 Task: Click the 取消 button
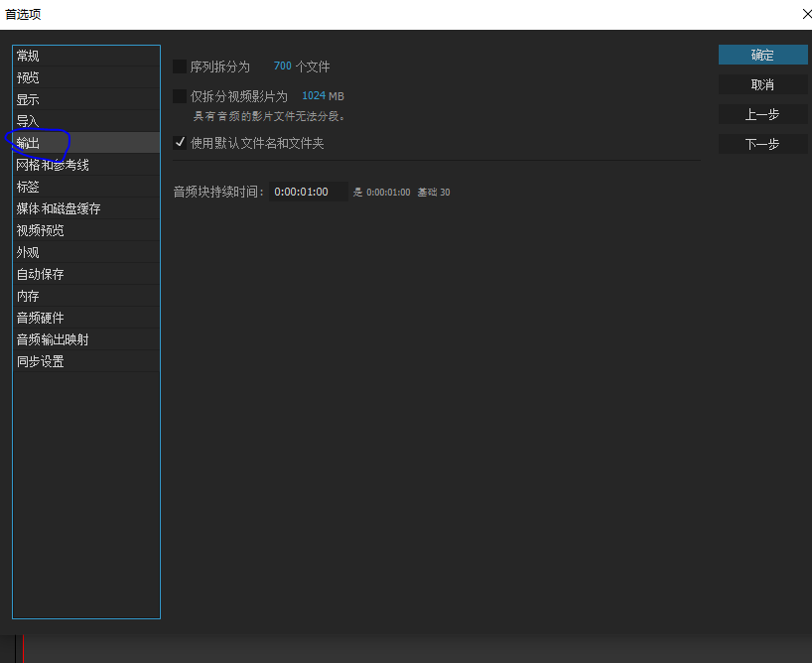click(762, 84)
